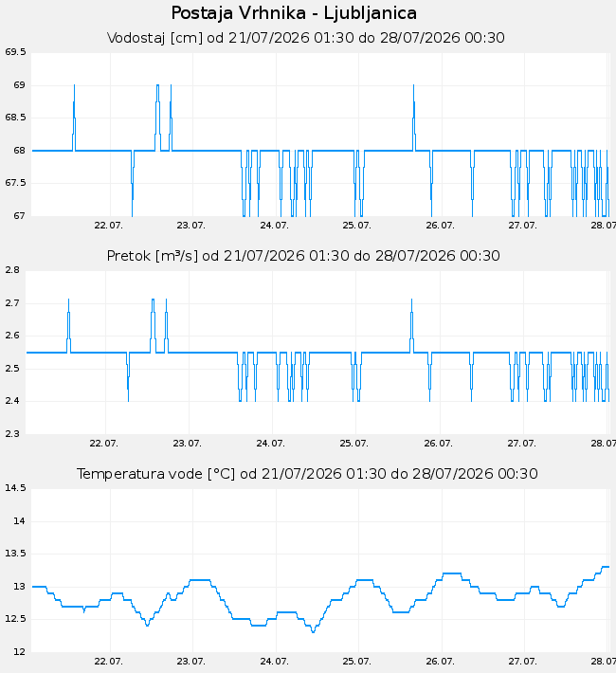
Task: Click the 14.5 tick on Temperatura axis
Action: pyautogui.click(x=15, y=488)
